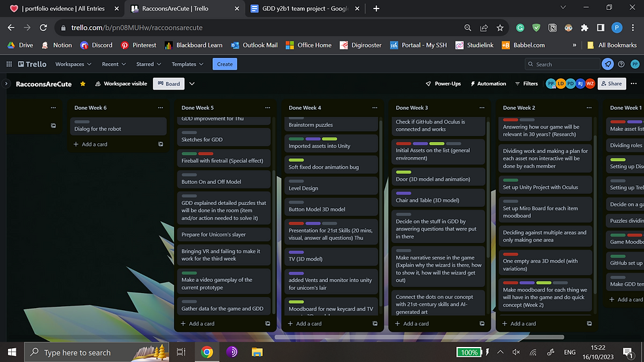Image resolution: width=644 pixels, height=362 pixels.
Task: Open account avatar in Trello header
Action: click(x=635, y=64)
